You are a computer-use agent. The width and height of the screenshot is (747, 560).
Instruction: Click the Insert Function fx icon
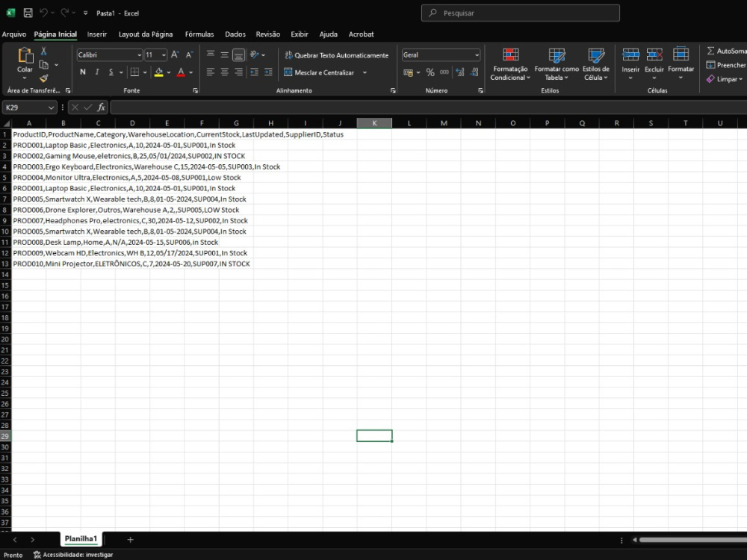coord(101,108)
